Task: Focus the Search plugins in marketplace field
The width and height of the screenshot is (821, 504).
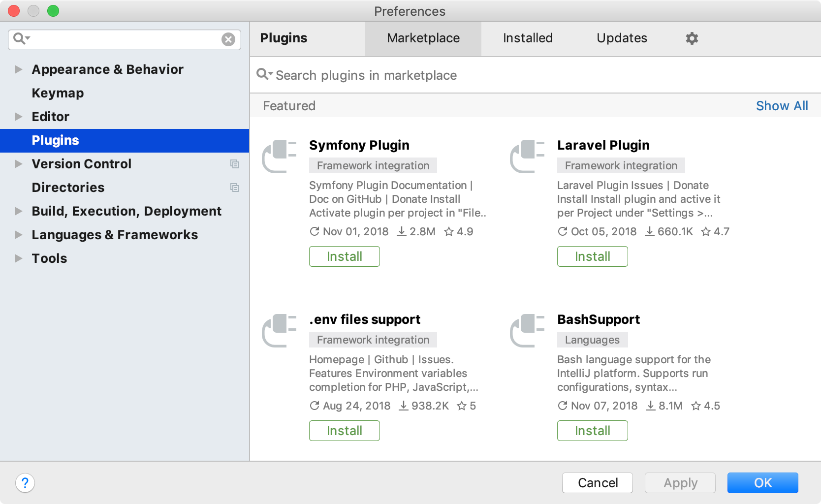Action: pos(536,75)
